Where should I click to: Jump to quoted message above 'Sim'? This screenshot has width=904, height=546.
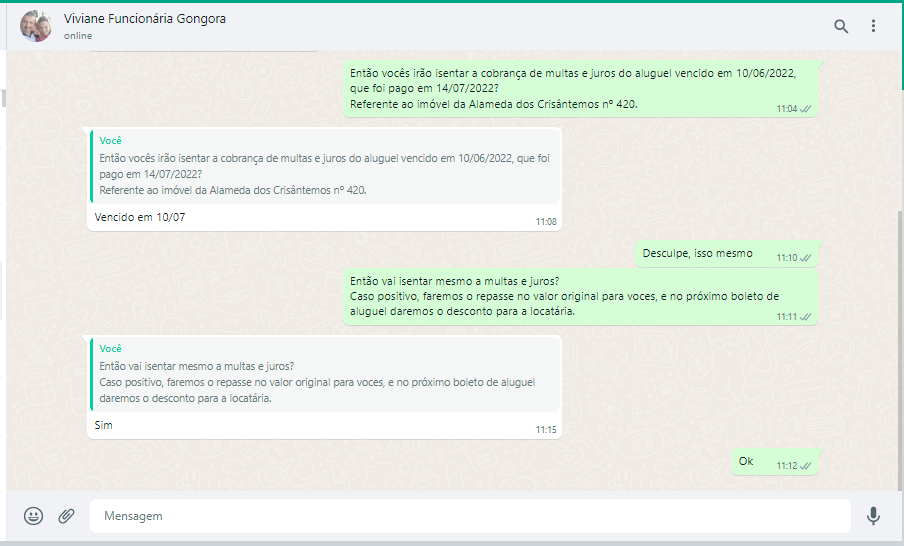pyautogui.click(x=324, y=374)
